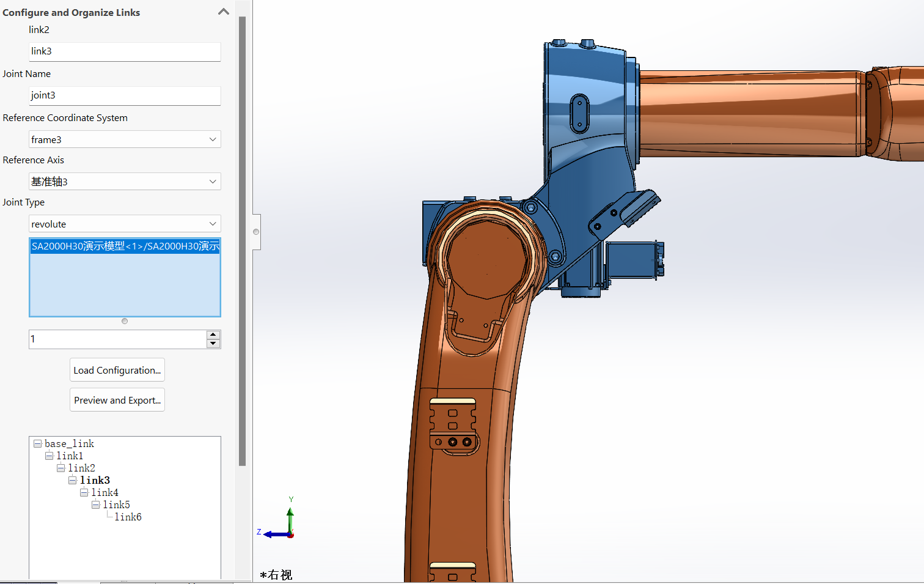This screenshot has height=584, width=924.
Task: Collapse the link1 node toggle
Action: (x=50, y=456)
